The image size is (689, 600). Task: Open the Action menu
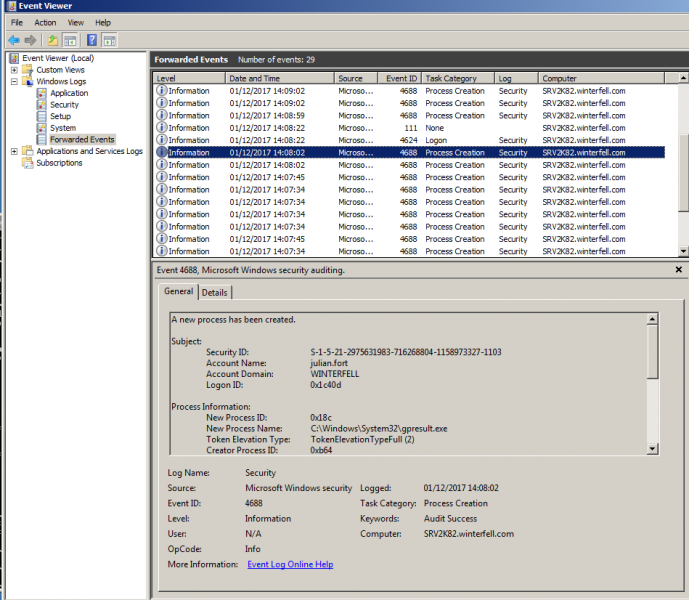point(45,22)
